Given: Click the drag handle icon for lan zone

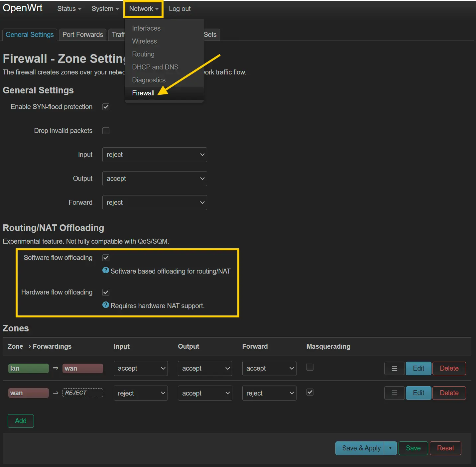Looking at the screenshot, I should pyautogui.click(x=395, y=368).
